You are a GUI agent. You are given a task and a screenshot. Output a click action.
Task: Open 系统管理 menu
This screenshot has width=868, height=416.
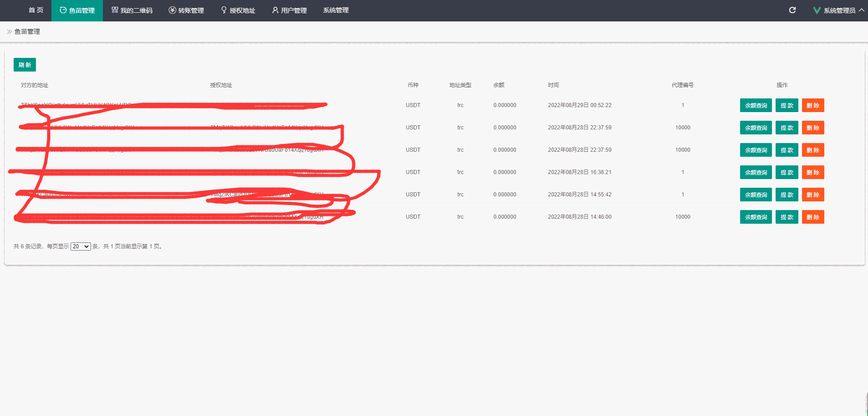(336, 10)
